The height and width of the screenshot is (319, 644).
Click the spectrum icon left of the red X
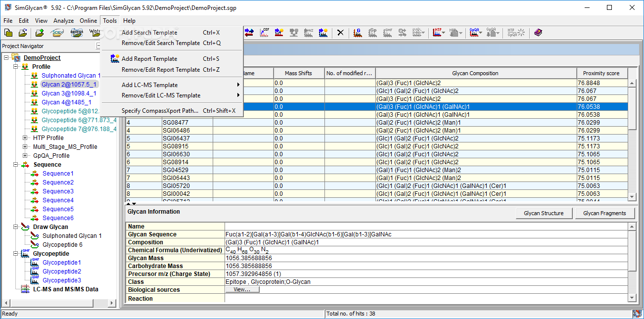coord(323,33)
